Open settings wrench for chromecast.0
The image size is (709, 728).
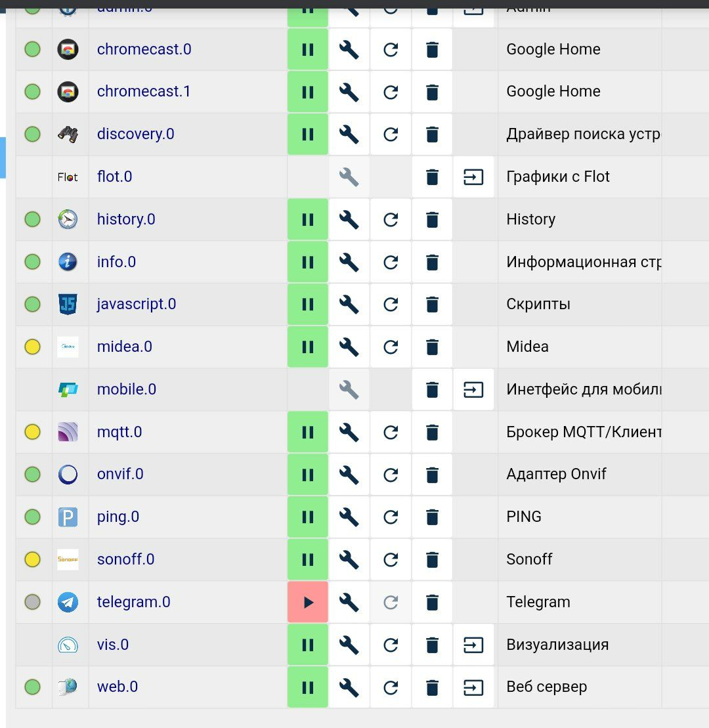tap(349, 49)
